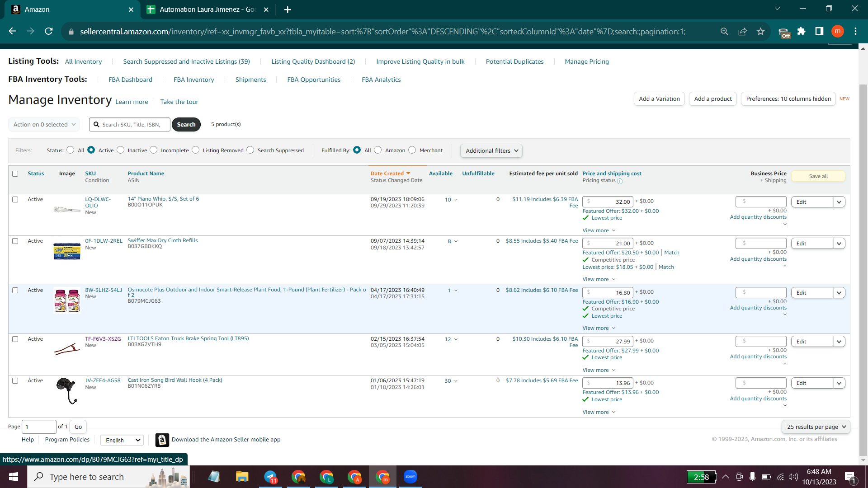Expand available quantity for Cast Iron Bird Hook
Viewport: 868px width, 488px height.
click(x=451, y=381)
